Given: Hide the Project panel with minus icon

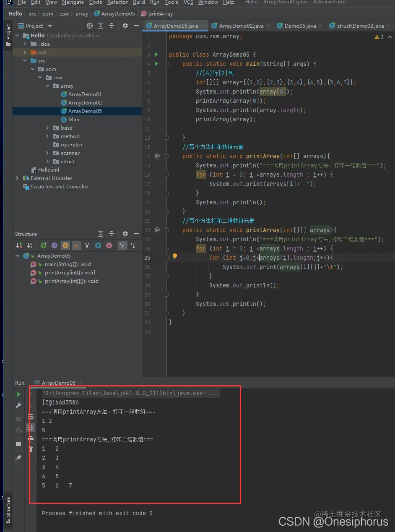Looking at the screenshot, I should coord(136,26).
